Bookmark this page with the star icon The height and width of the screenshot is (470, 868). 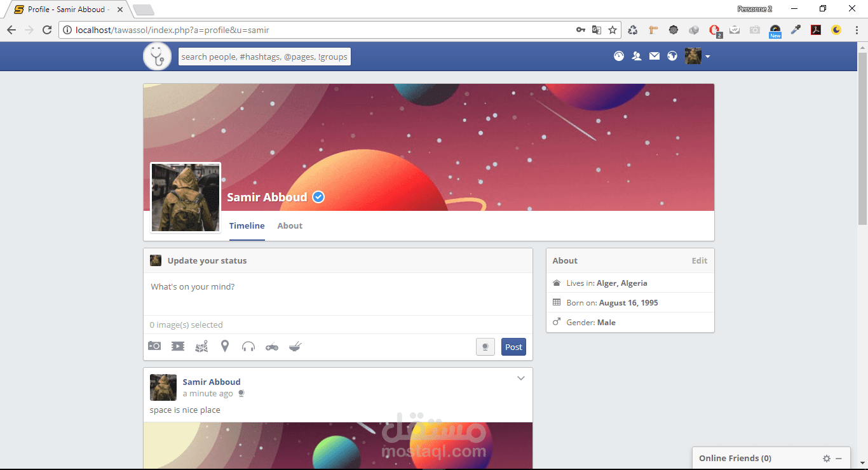tap(613, 30)
